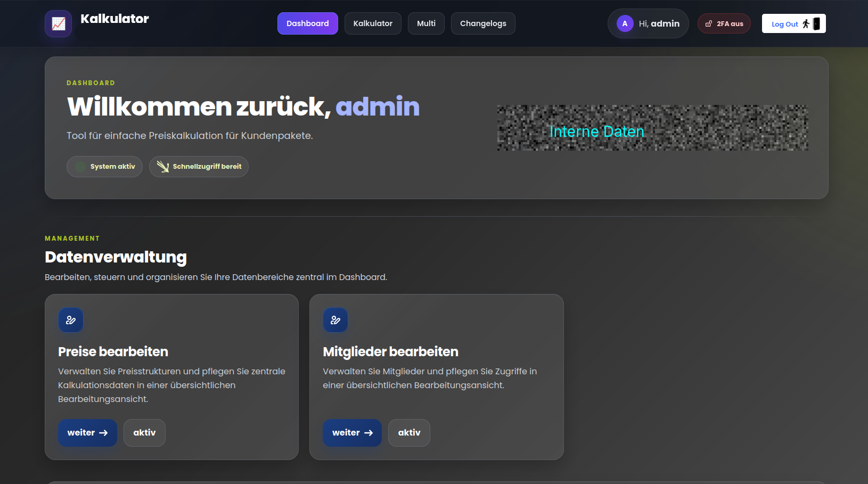The image size is (868, 484).
Task: Click the edit icon above Preise bearbeiten
Action: pyautogui.click(x=71, y=320)
